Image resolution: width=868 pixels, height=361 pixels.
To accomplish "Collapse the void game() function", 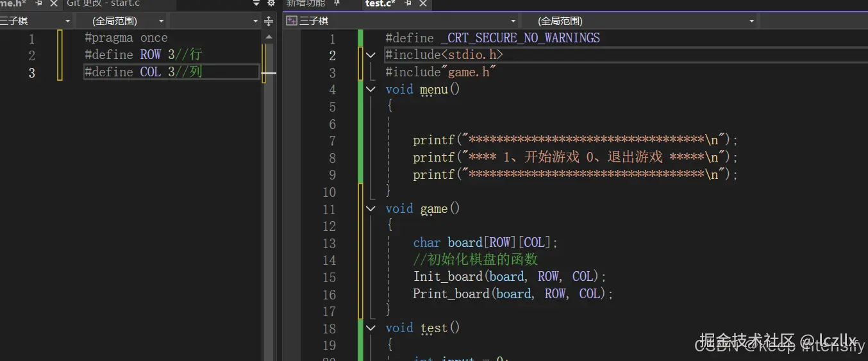I will (371, 208).
